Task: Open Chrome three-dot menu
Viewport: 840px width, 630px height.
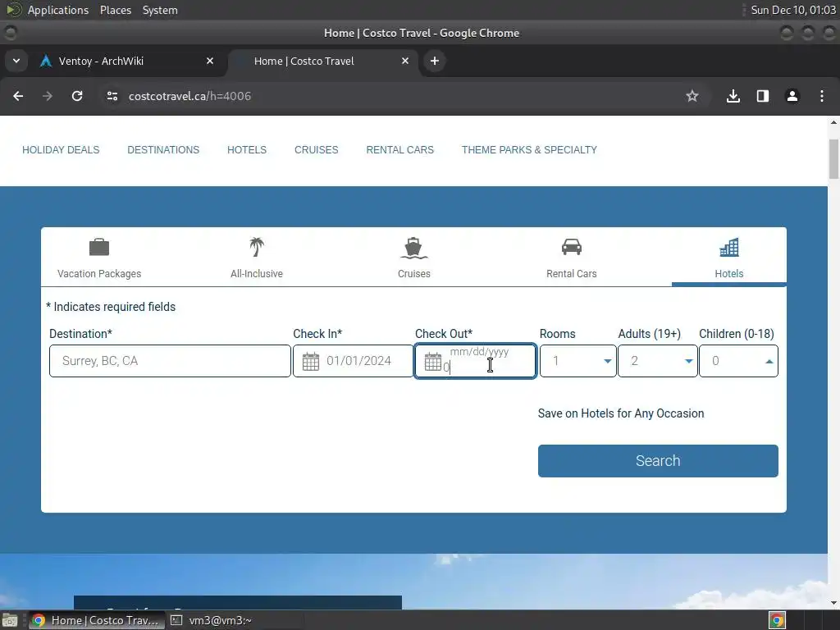Action: [822, 96]
